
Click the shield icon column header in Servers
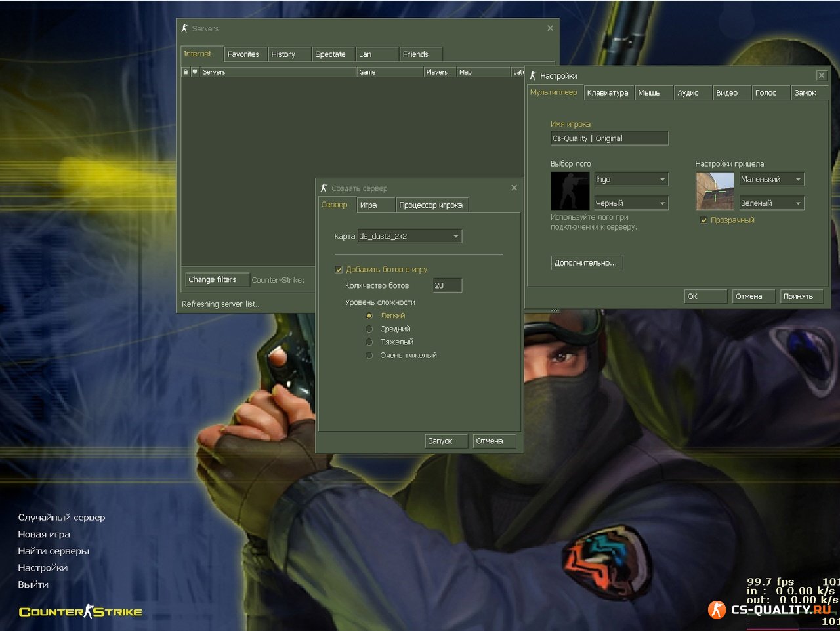pyautogui.click(x=195, y=72)
